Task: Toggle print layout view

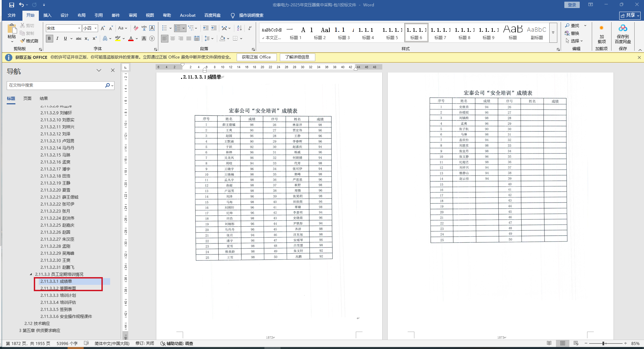Action: pos(563,343)
